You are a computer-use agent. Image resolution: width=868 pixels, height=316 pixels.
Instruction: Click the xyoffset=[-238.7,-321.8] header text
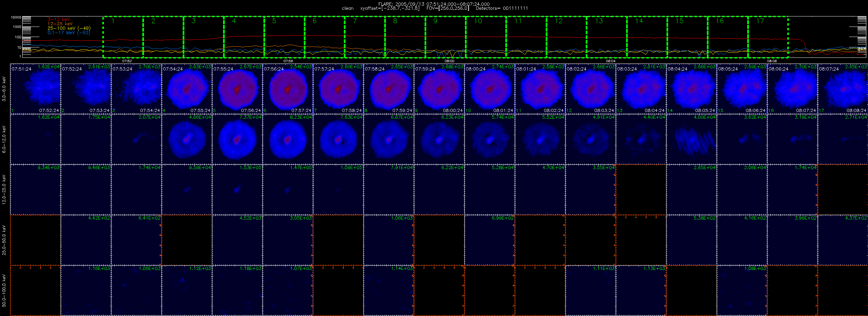[390, 8]
